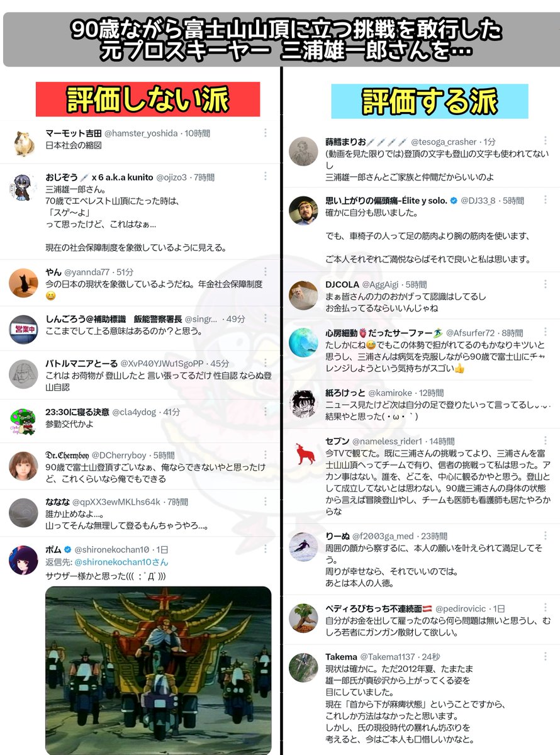Open Dr.Cherryboy's profile photo

coord(23,466)
